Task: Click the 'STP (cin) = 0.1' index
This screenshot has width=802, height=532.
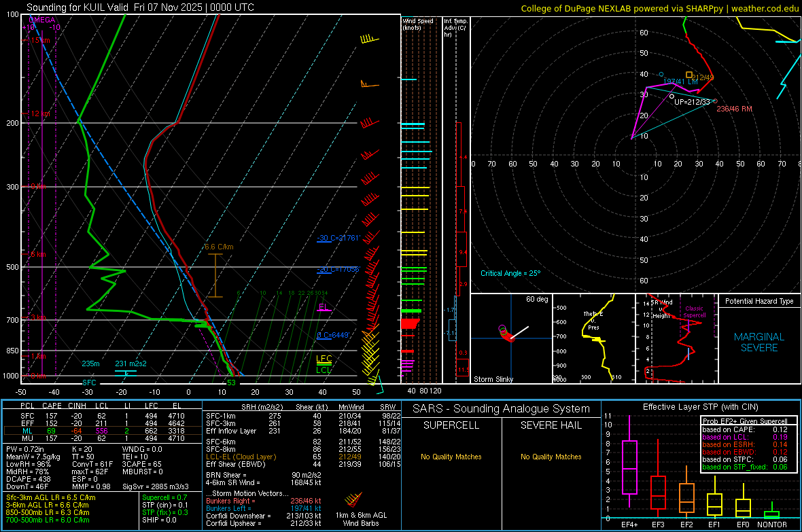Action: point(164,505)
